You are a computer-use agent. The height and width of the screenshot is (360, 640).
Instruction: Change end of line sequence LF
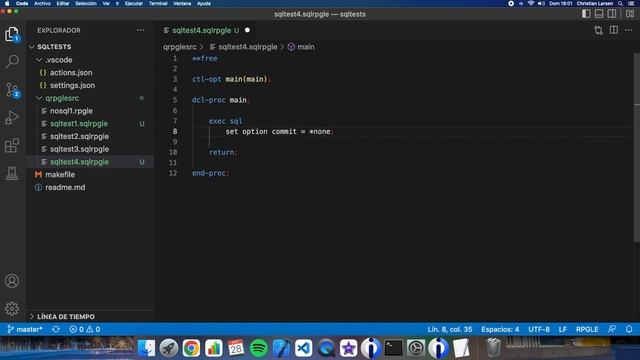[563, 329]
